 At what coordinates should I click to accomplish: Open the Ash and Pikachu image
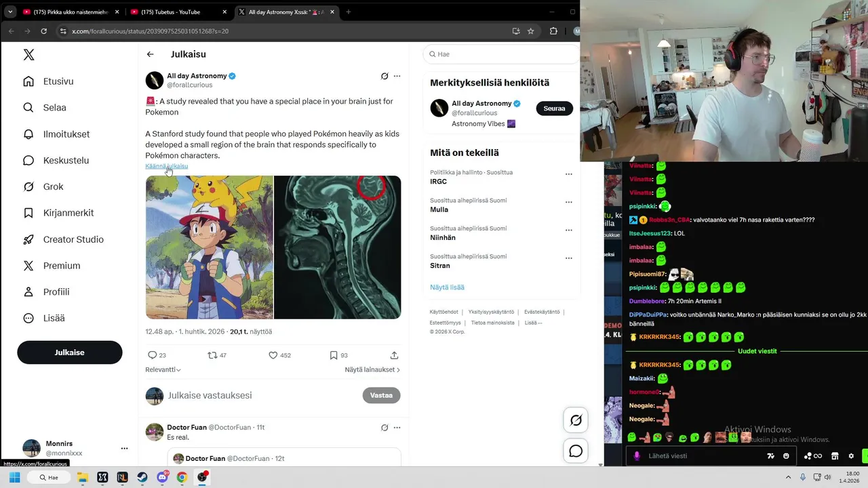click(x=210, y=247)
